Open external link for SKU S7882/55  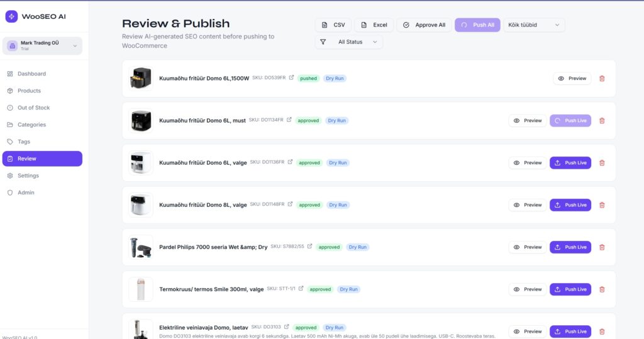pos(309,247)
